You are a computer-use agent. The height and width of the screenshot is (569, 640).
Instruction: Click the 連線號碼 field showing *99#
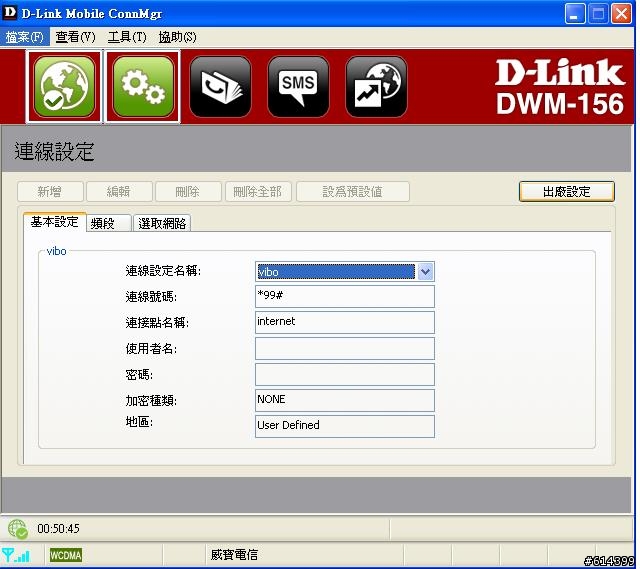tap(345, 296)
